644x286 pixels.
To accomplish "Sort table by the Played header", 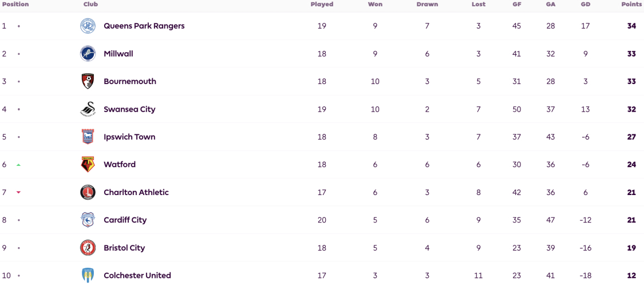I will coord(322,5).
